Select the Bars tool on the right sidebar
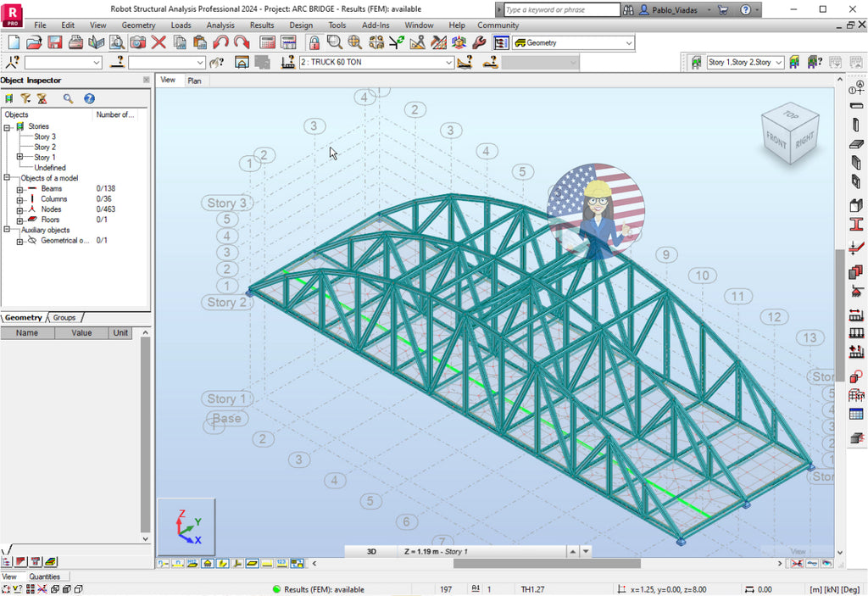 [856, 105]
